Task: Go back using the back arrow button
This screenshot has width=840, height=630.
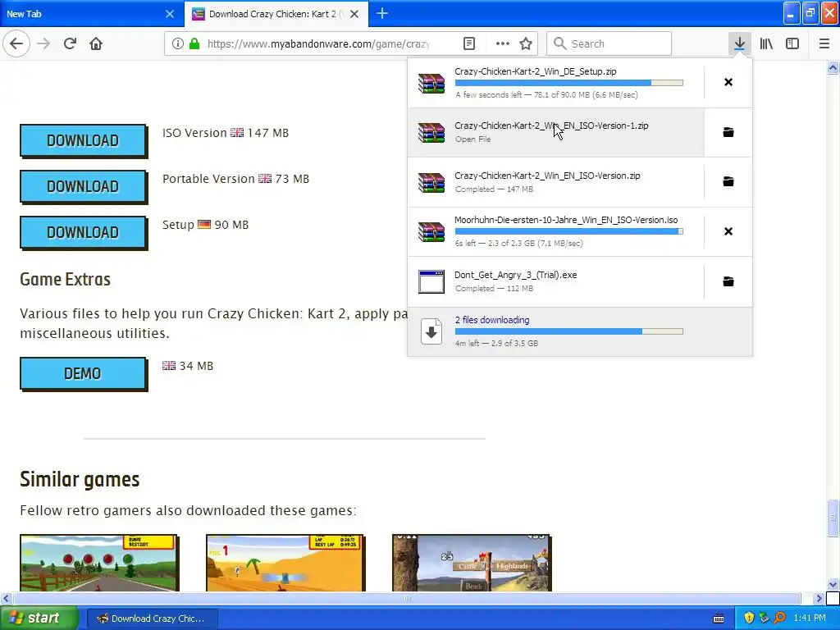Action: tap(16, 43)
